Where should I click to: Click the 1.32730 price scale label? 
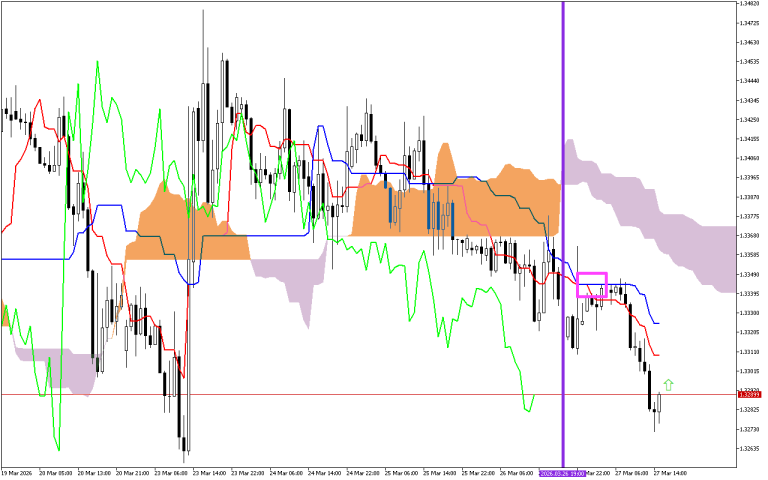click(x=749, y=430)
